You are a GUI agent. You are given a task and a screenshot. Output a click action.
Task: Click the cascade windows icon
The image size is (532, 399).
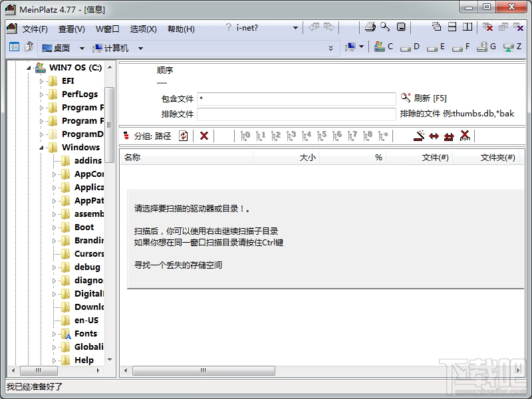tap(436, 27)
